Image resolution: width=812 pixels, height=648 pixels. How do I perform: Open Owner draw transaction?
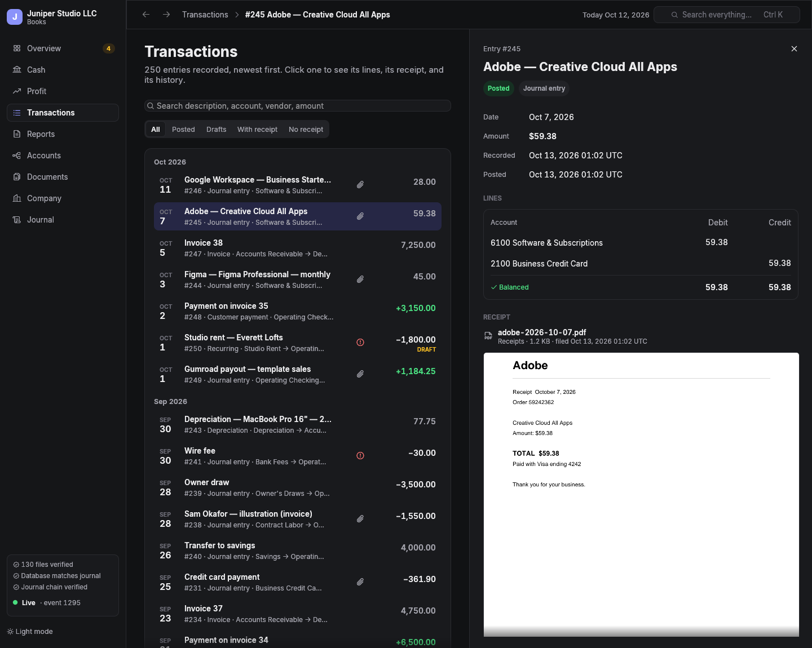click(298, 487)
